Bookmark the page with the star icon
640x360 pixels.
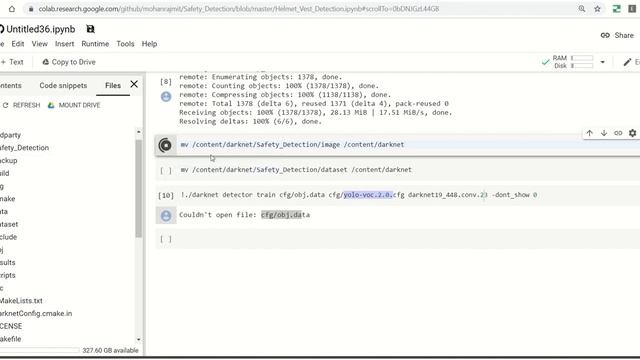point(598,9)
